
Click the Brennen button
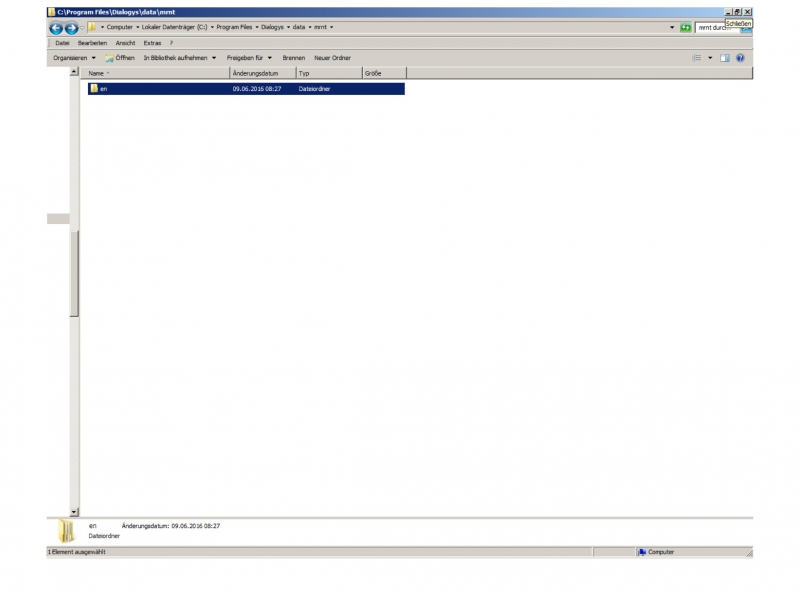pyautogui.click(x=293, y=58)
